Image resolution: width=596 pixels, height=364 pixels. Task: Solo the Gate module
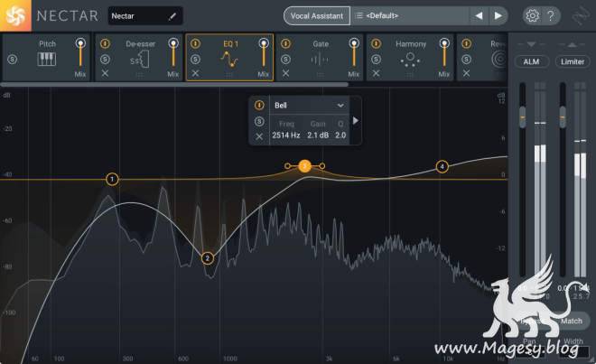click(x=286, y=60)
